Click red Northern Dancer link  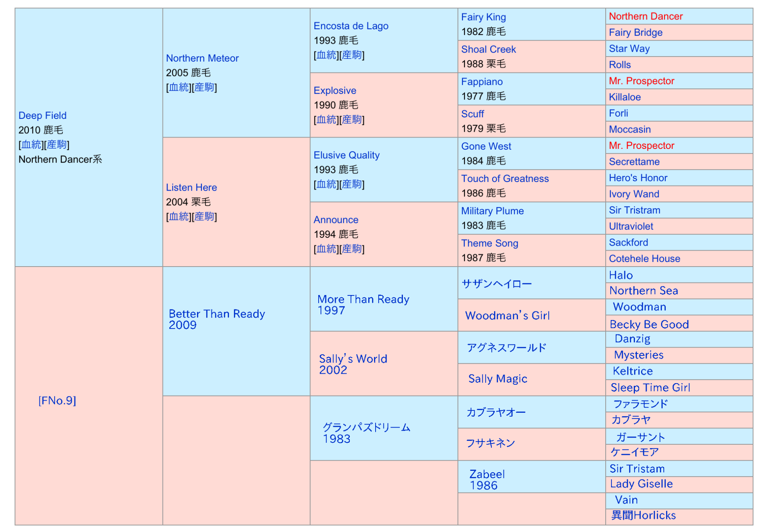tap(645, 16)
